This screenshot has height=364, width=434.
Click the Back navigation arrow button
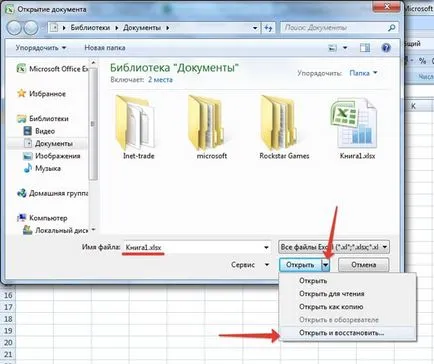click(14, 28)
